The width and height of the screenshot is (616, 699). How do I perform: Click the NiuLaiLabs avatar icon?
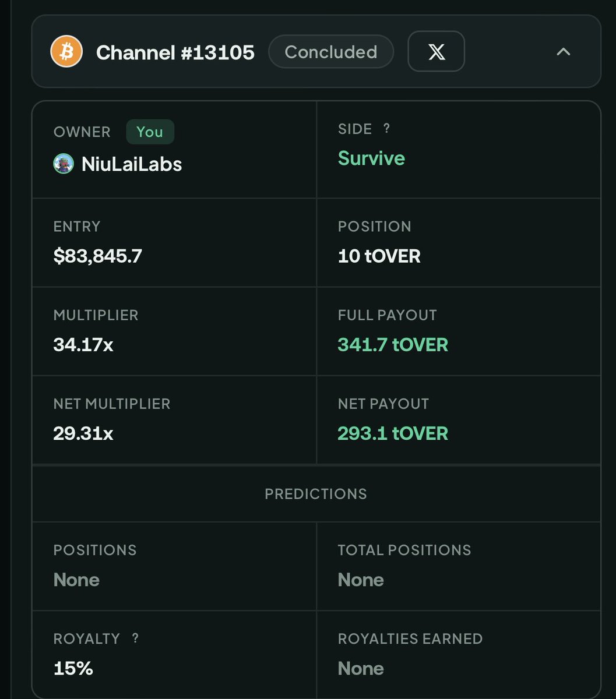click(x=64, y=164)
